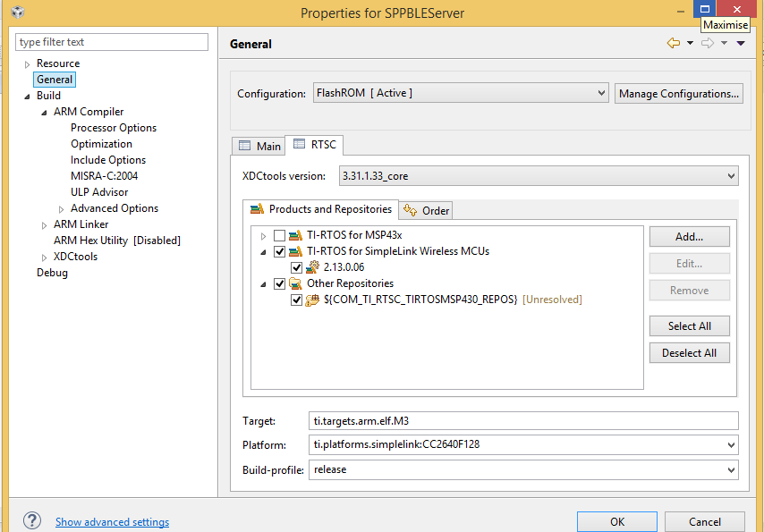
Task: Select Optimization tree item
Action: (x=101, y=144)
